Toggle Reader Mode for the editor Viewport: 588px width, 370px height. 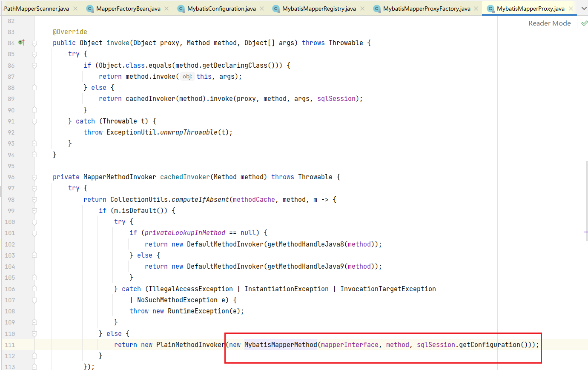coord(549,23)
